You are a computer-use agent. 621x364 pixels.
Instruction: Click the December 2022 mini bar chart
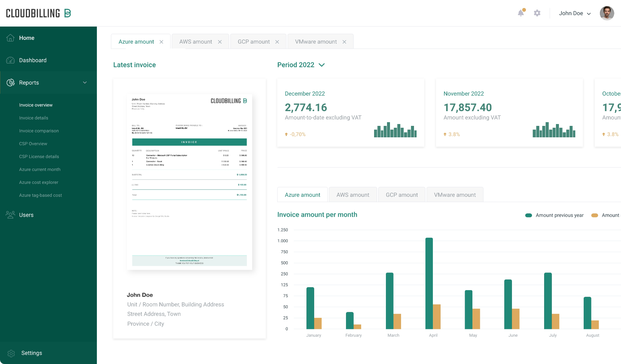pos(395,130)
